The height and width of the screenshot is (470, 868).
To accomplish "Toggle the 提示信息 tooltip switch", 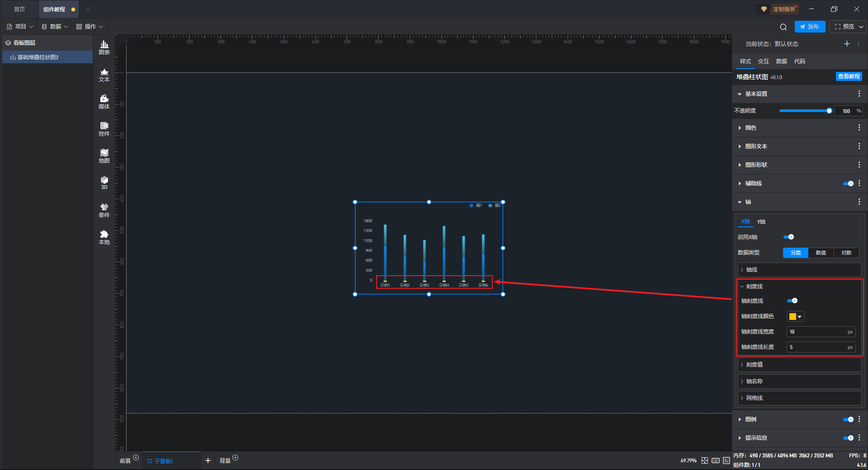I will [x=848, y=438].
